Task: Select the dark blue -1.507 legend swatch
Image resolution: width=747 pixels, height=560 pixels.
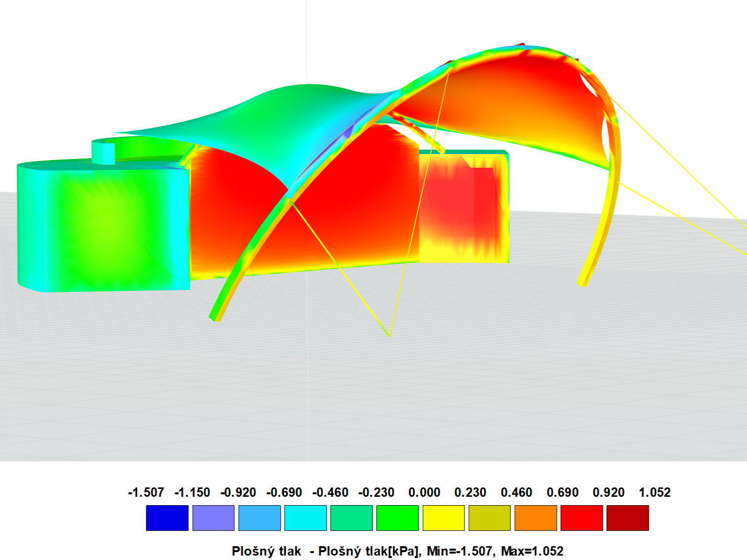Action: coord(167,517)
